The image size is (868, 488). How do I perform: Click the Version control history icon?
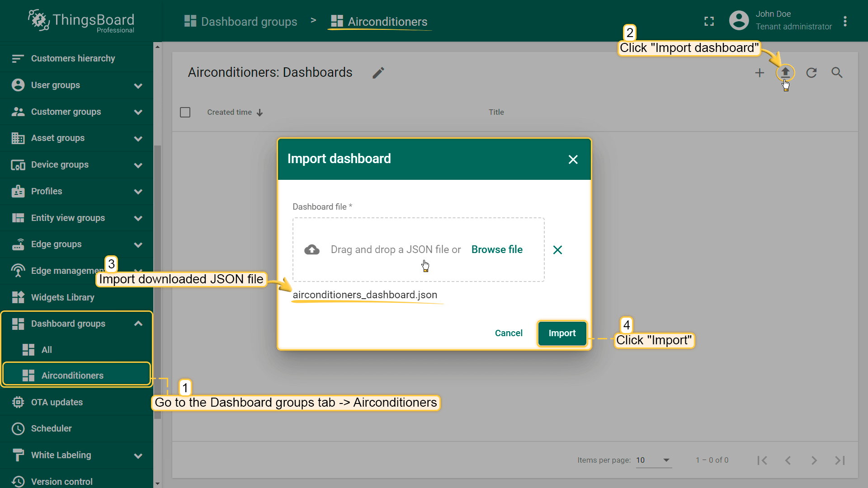18,481
